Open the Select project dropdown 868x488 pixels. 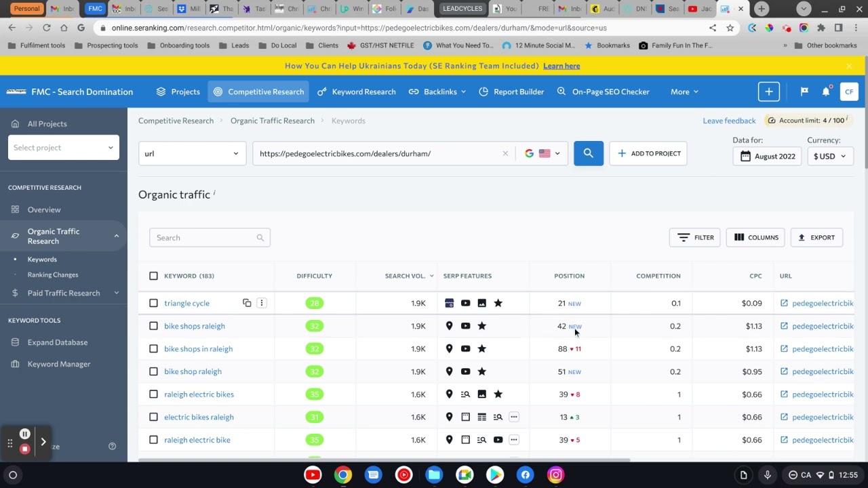(64, 148)
